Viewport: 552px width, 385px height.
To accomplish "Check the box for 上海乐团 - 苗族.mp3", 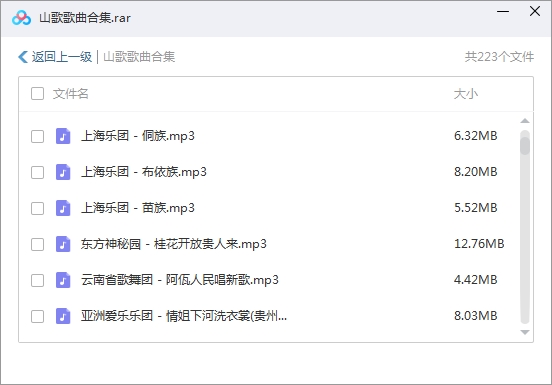I will [x=37, y=208].
